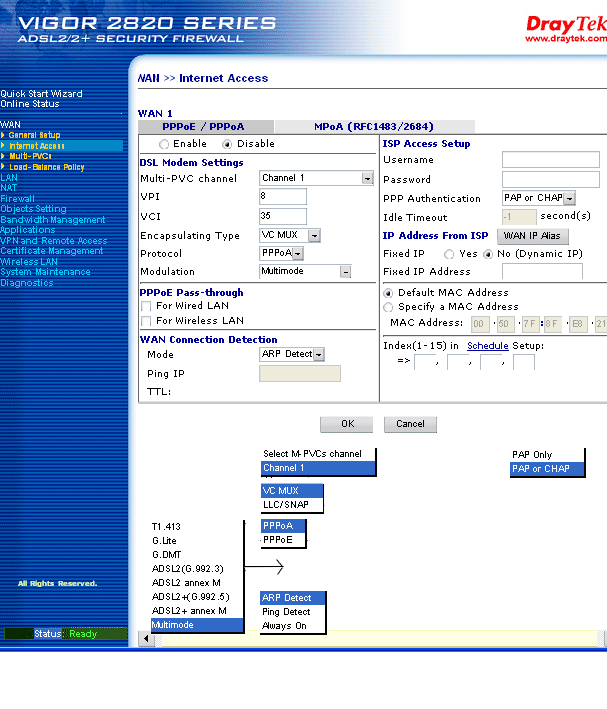
Task: Click the arrow beside Load-Balance Policy
Action: pos(3,167)
